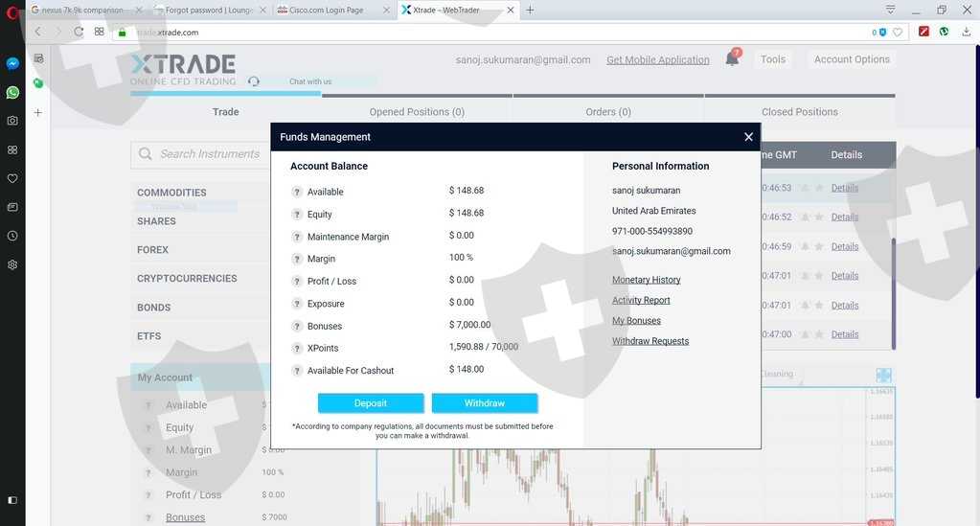Open the My Bonuses link

click(636, 321)
